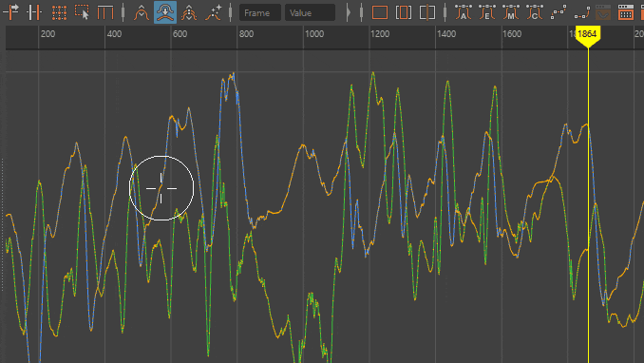Select the Move Nearest Picked Key tool
The image size is (644, 363).
click(10, 12)
